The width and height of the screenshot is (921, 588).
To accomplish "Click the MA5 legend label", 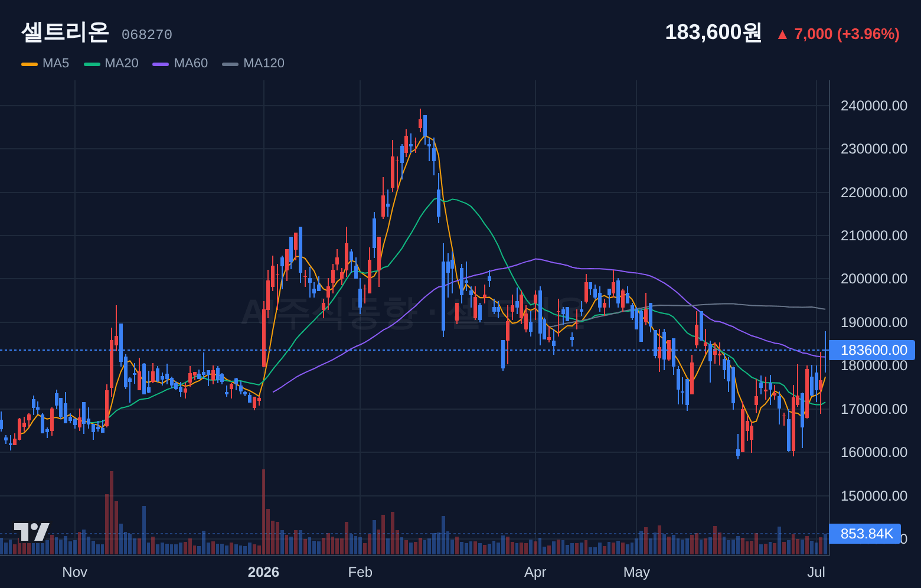I will (x=55, y=63).
